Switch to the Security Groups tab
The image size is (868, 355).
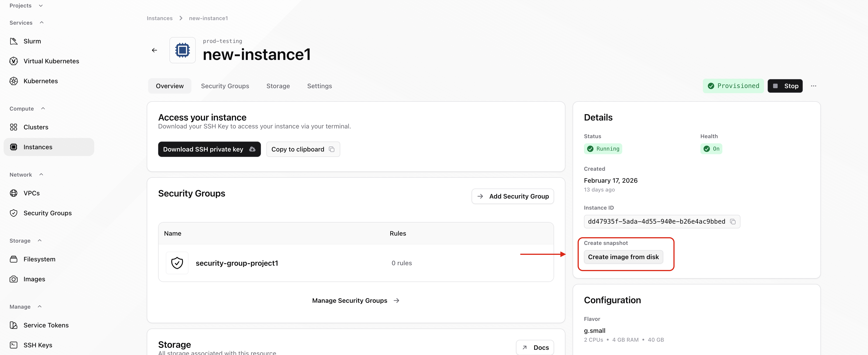point(225,86)
